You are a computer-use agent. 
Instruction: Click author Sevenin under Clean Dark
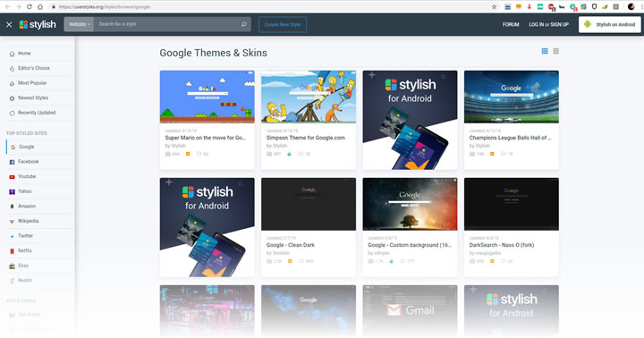pyautogui.click(x=281, y=253)
